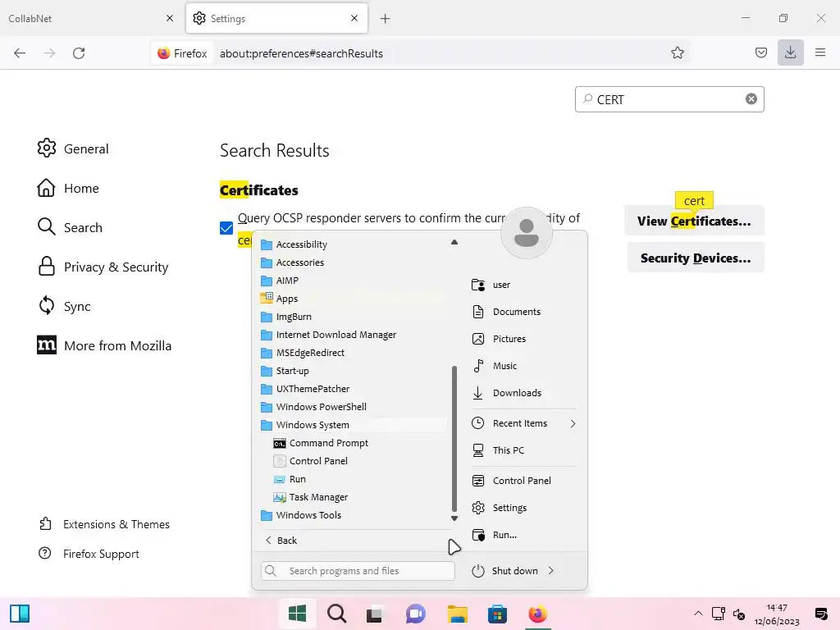Click the browser back arrow
Screen dimensions: 840x630
(20, 53)
